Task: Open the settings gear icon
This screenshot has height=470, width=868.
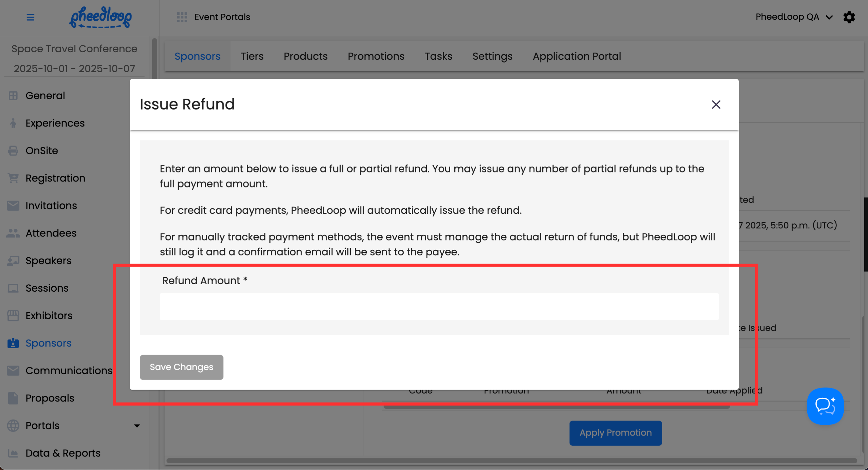Action: tap(849, 17)
